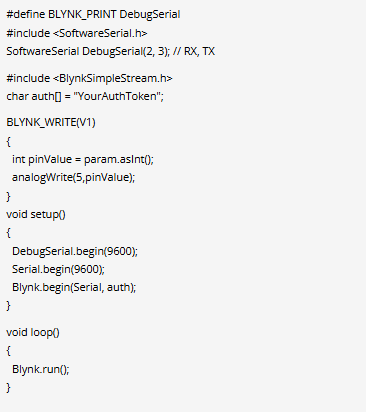
Task: Click the Serial.begin(9600) line
Action: point(58,269)
